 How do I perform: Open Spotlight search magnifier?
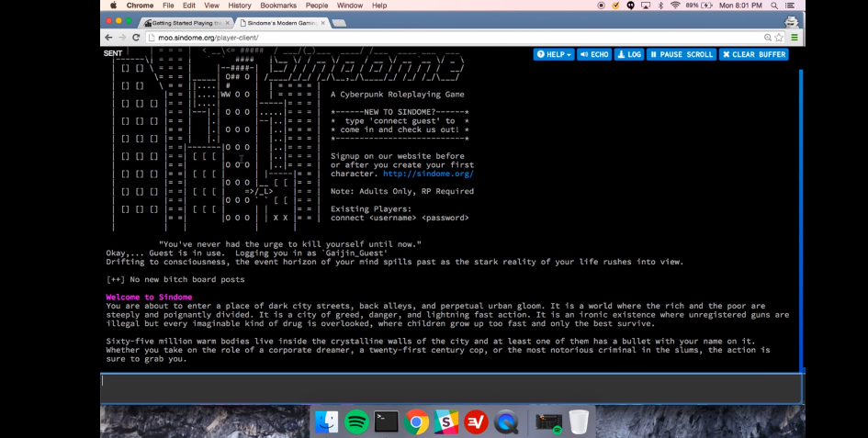coord(774,6)
